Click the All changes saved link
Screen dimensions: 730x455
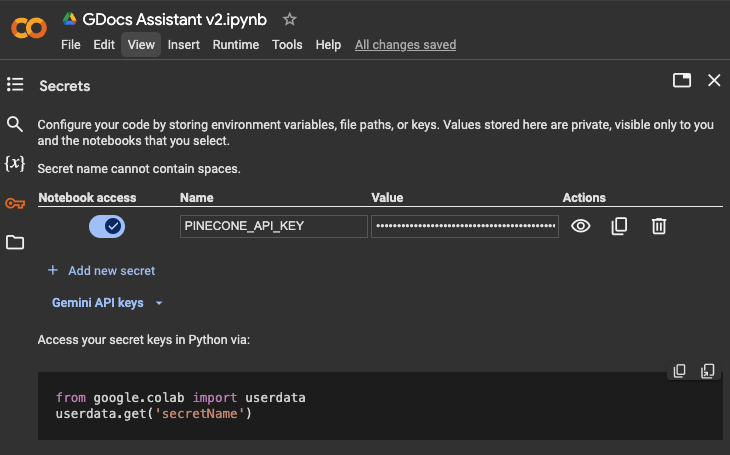point(405,45)
